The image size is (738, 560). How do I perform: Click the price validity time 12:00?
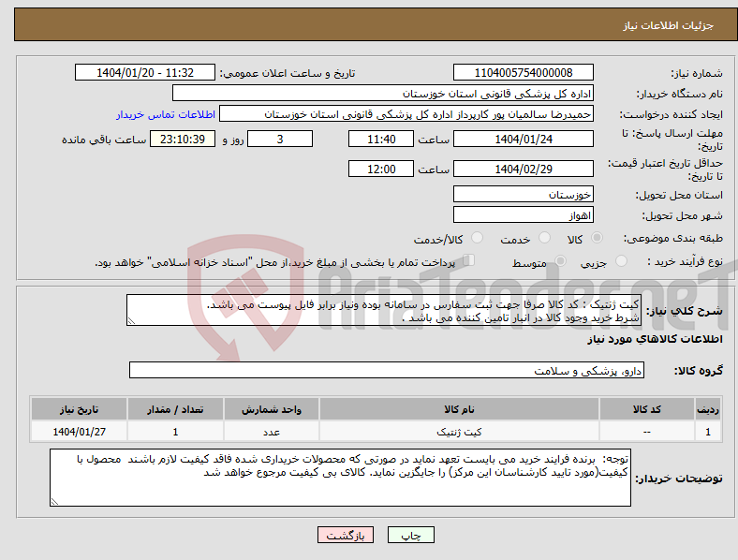click(381, 169)
